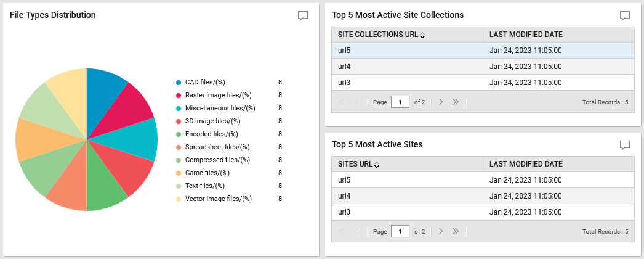Go to first page in Site Collections table
Screen dimensions: 644x259
click(341, 102)
